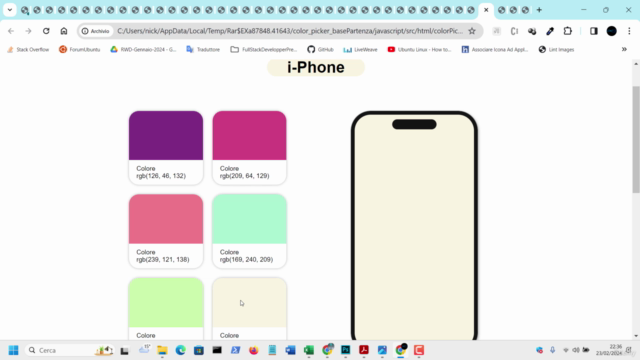Open Adobe Acrobat from the taskbar
This screenshot has height=360, width=640.
(364, 350)
